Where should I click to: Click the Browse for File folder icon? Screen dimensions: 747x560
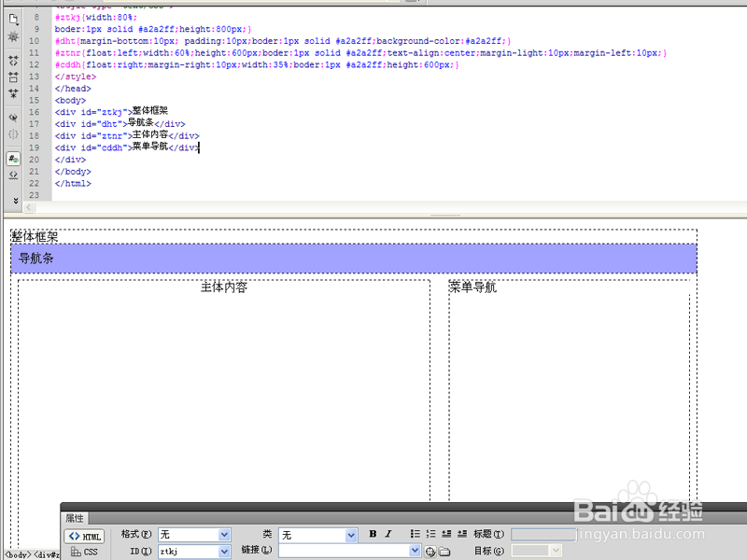pyautogui.click(x=444, y=552)
